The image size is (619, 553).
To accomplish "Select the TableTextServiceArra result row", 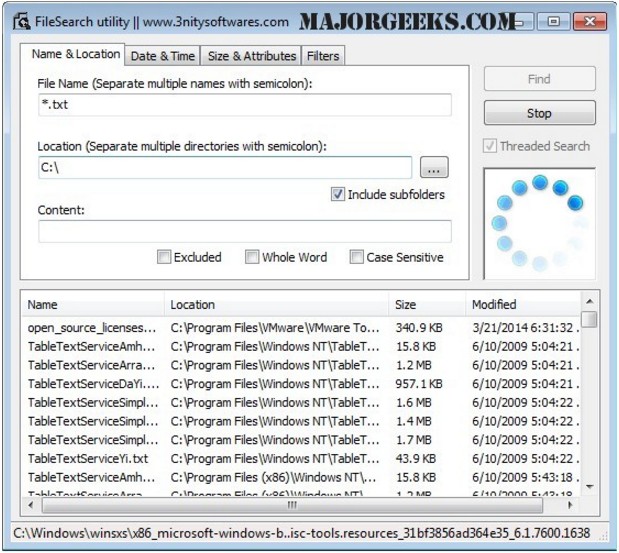I will (x=302, y=365).
